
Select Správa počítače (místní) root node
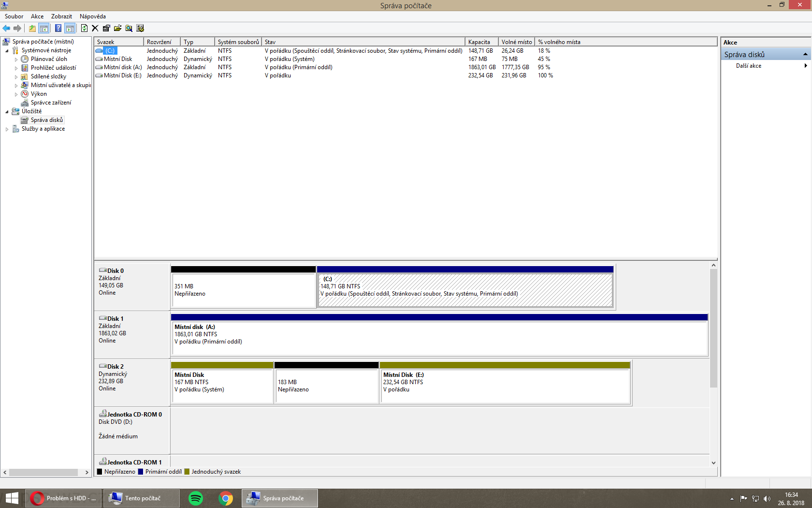[43, 42]
